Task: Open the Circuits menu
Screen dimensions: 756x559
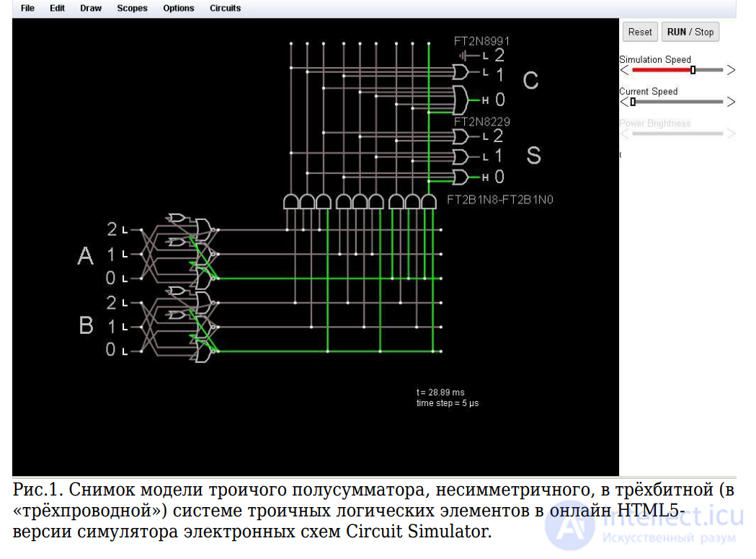Action: [225, 8]
